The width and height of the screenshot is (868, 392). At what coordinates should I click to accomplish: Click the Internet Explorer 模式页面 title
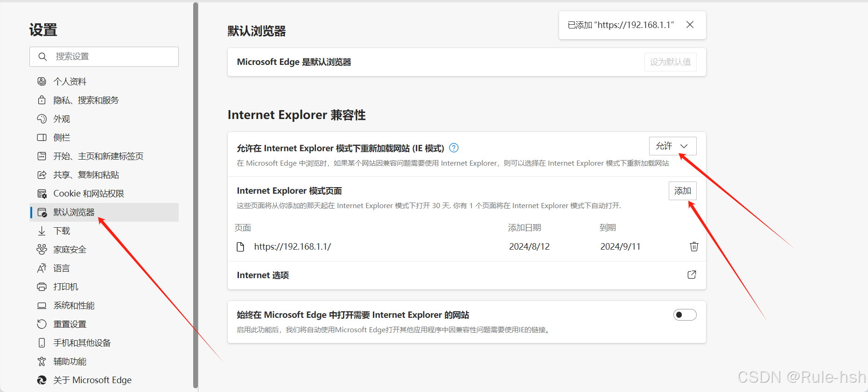pyautogui.click(x=289, y=191)
